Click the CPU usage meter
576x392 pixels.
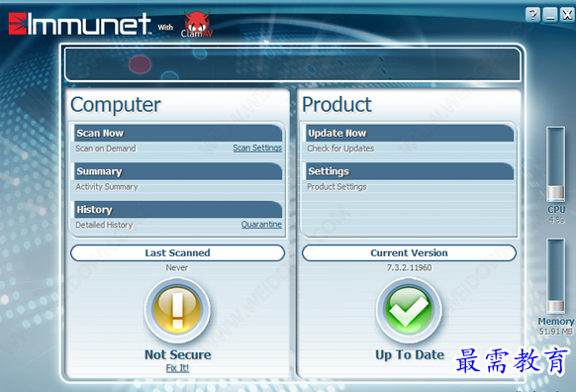click(x=556, y=164)
